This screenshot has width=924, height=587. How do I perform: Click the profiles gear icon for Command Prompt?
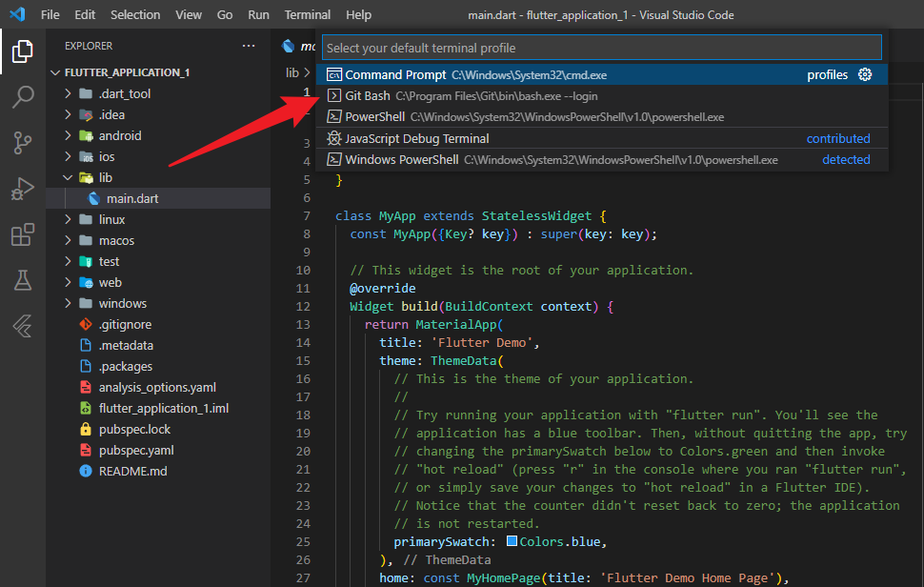pyautogui.click(x=865, y=75)
